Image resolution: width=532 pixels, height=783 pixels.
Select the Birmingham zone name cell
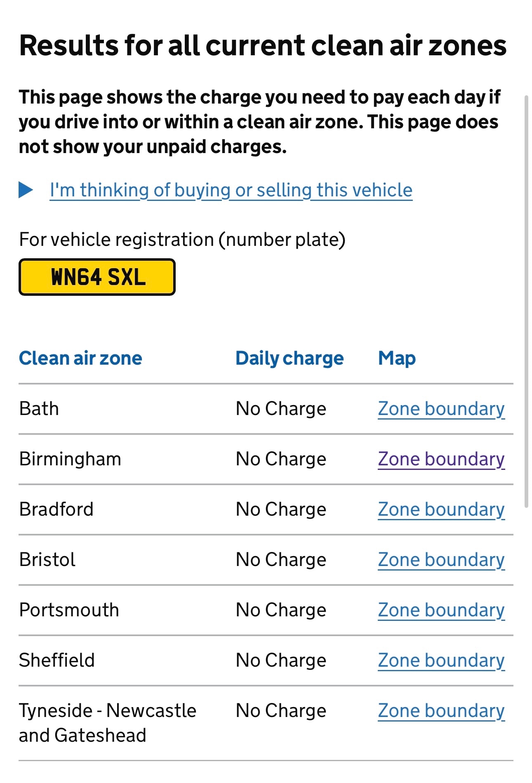pyautogui.click(x=70, y=459)
